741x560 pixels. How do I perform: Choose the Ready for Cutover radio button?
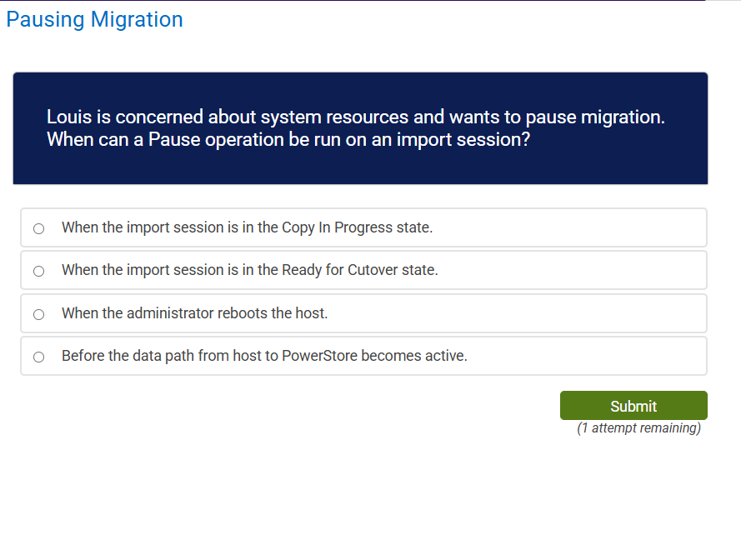tap(38, 271)
